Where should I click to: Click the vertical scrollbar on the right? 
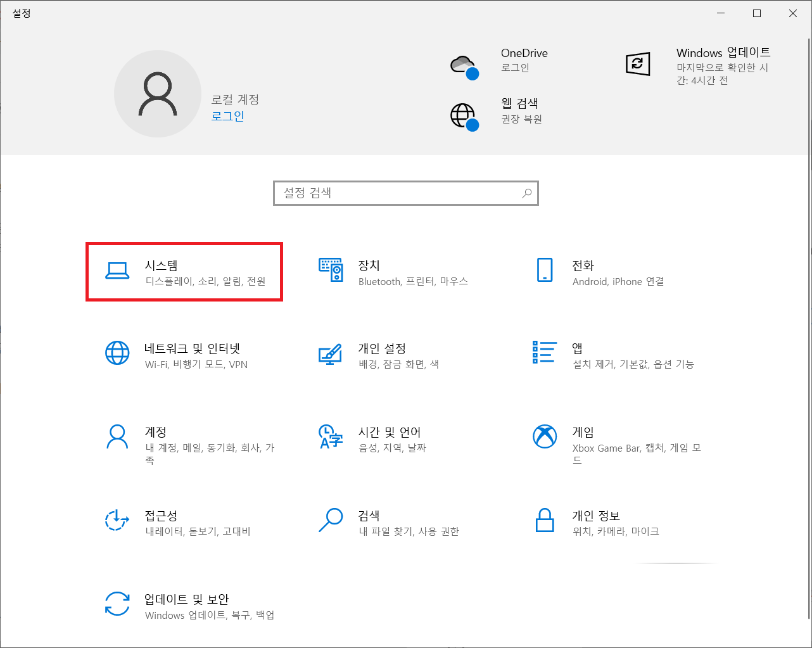808,329
